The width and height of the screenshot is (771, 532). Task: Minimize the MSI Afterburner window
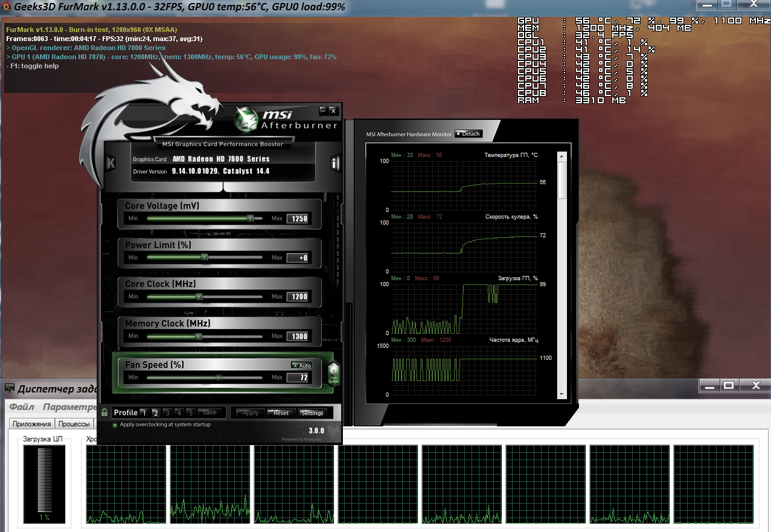[323, 111]
